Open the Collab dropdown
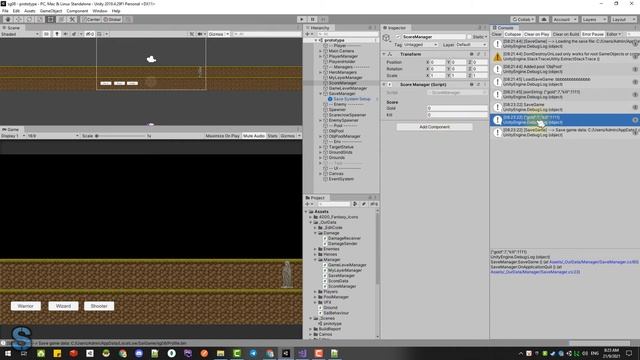The image size is (640, 360). (x=523, y=19)
